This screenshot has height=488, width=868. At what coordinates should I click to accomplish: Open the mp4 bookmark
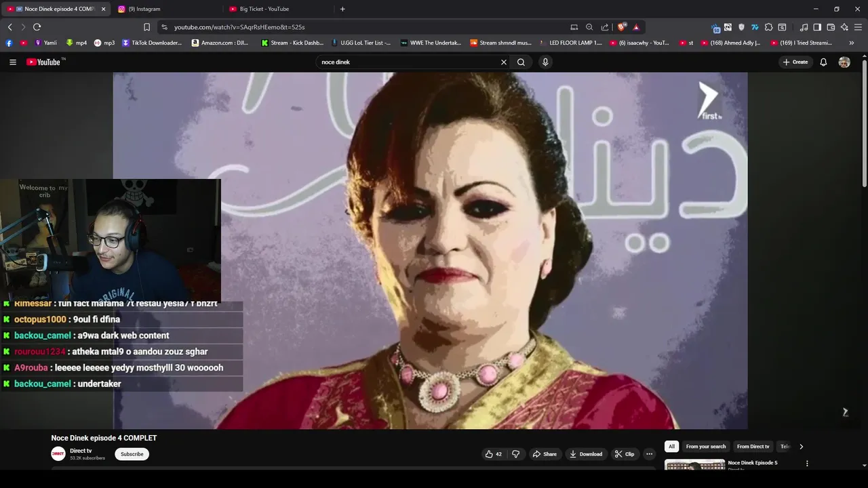pyautogui.click(x=77, y=43)
